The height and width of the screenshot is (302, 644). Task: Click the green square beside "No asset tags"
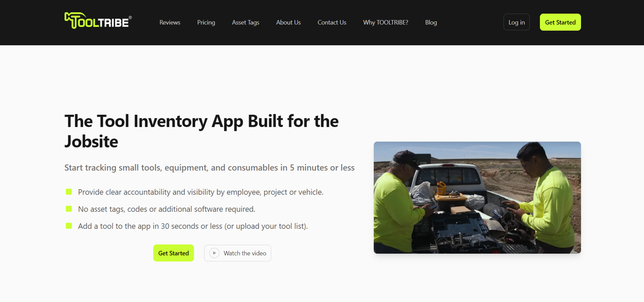pos(69,208)
